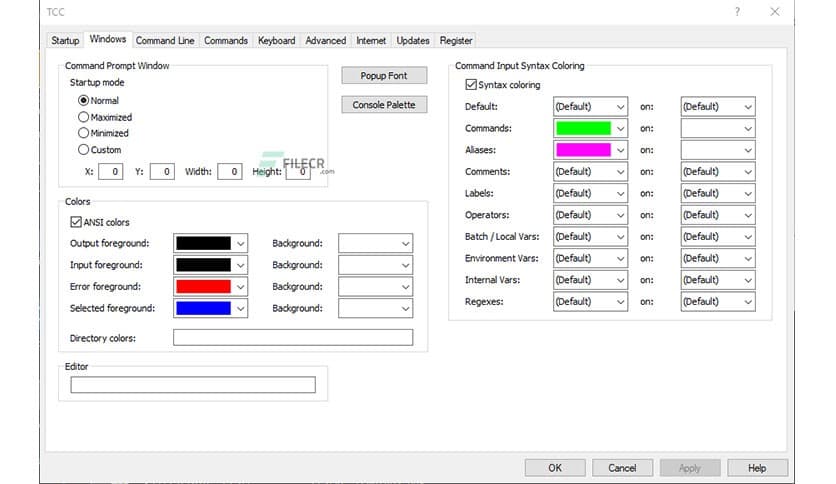
Task: Open the Console Palette button
Action: coord(384,105)
